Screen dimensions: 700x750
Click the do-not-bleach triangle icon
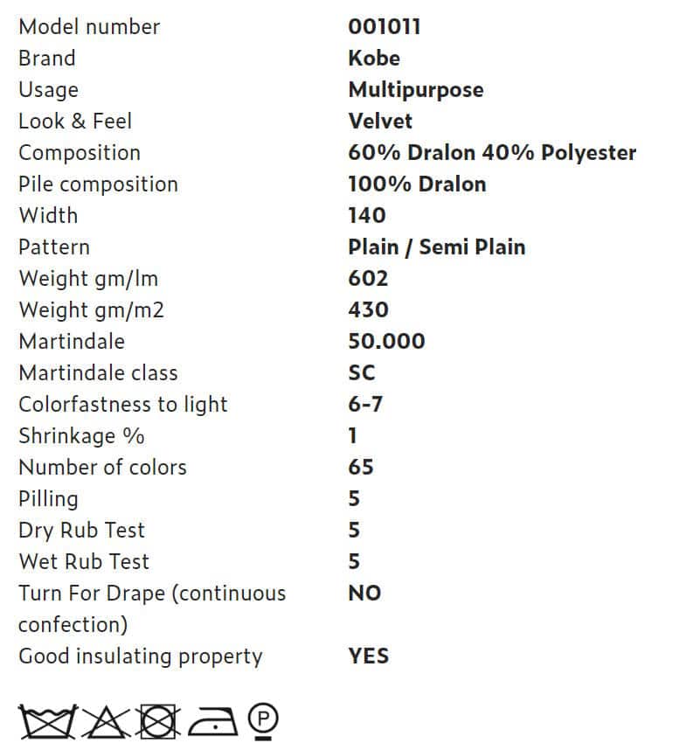tap(106, 721)
